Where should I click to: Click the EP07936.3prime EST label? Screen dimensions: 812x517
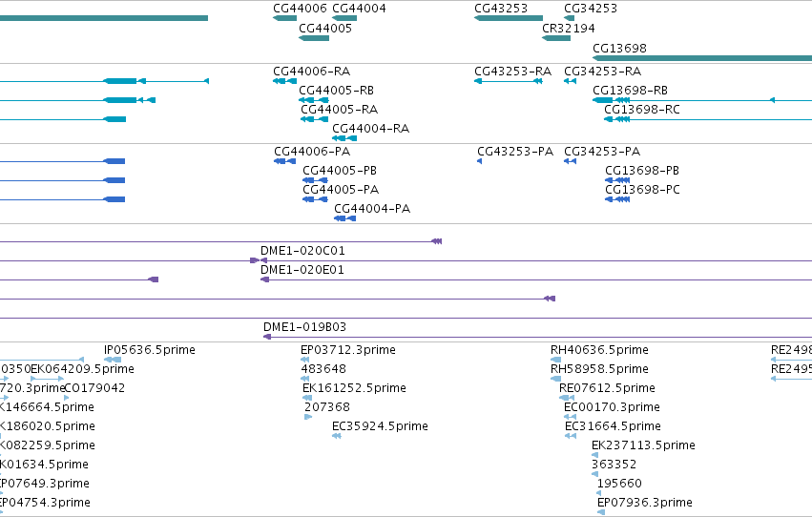click(645, 503)
